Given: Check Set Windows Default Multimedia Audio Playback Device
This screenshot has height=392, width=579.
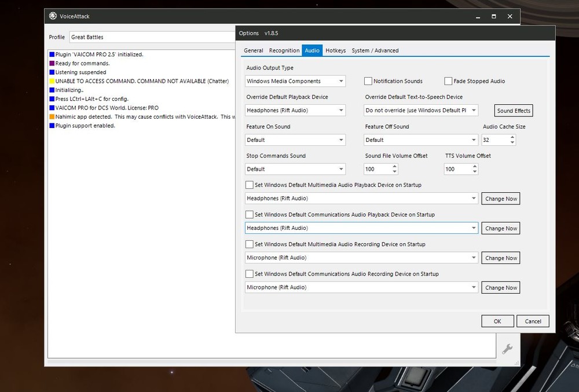Looking at the screenshot, I should (250, 185).
